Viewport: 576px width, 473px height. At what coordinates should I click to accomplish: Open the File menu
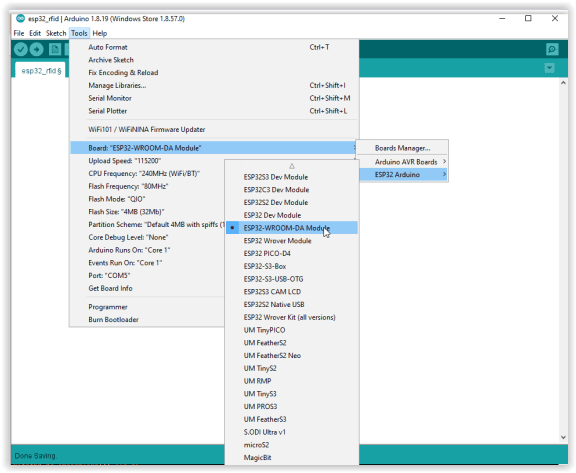pyautogui.click(x=19, y=33)
